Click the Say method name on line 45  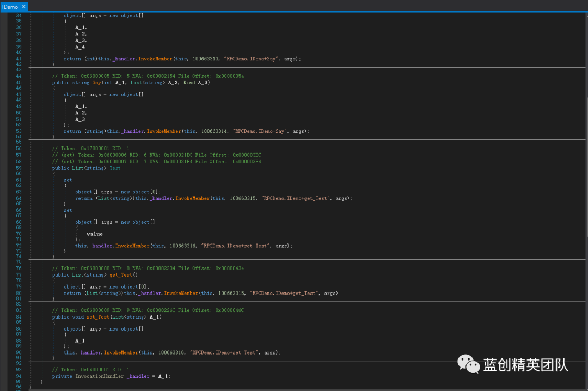tap(96, 83)
